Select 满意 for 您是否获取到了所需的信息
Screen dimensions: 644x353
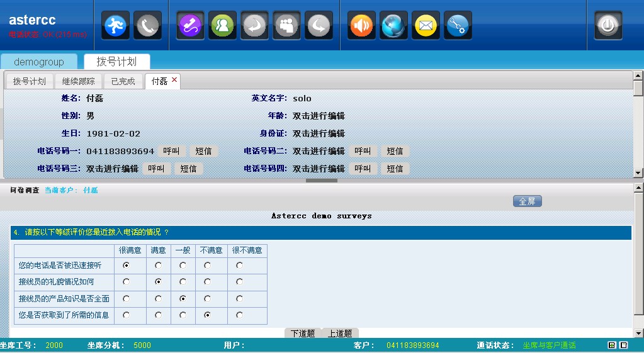click(158, 315)
